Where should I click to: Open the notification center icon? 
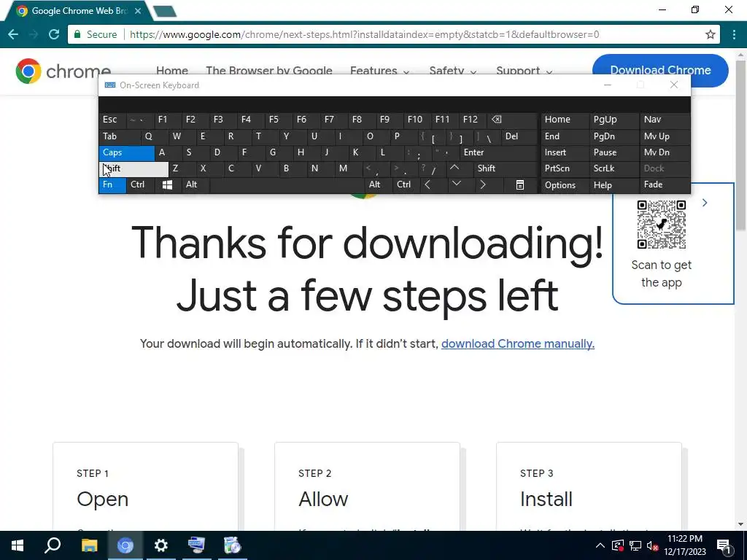coord(724,546)
